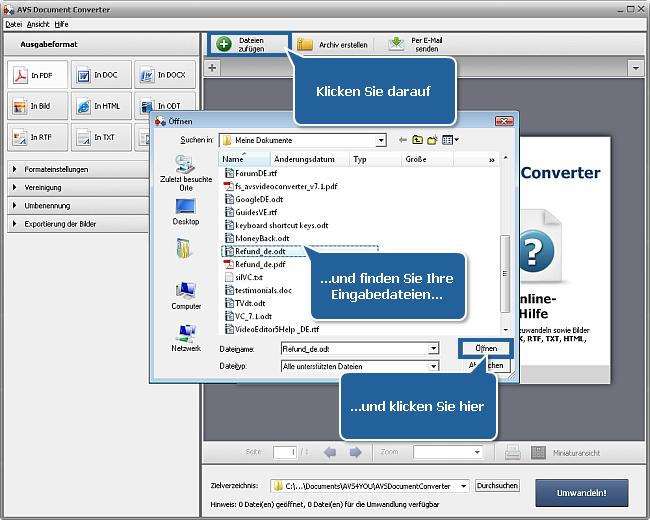The width and height of the screenshot is (650, 520).
Task: Select the In RTF output format
Action: click(35, 137)
